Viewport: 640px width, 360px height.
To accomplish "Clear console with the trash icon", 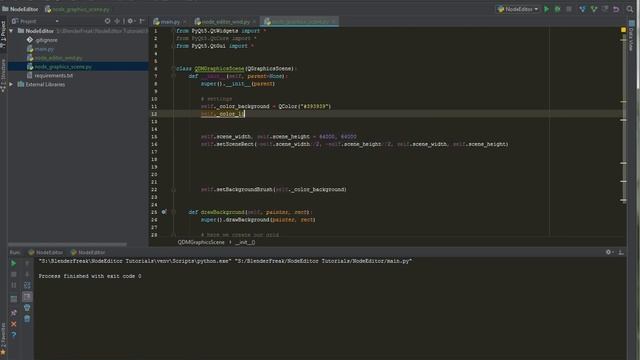I will click(x=27, y=318).
